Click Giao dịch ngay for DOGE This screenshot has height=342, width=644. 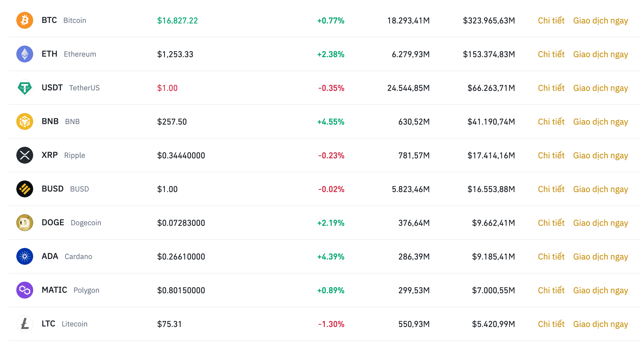601,223
